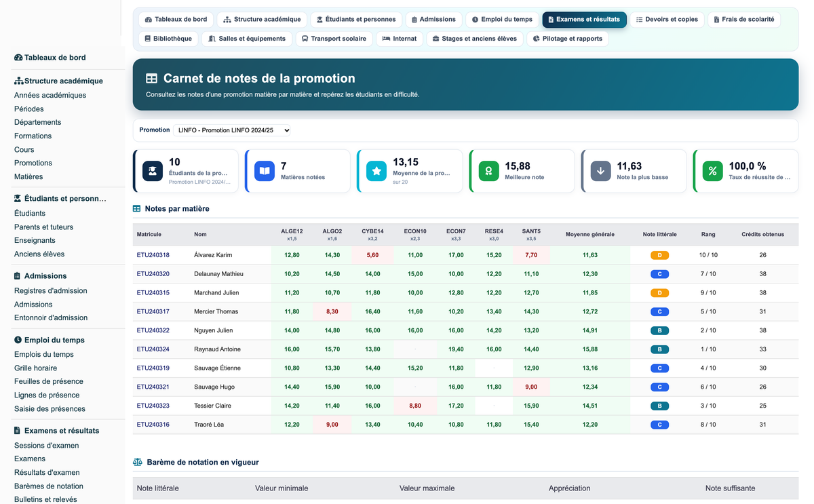Screen dimensions: 814x504
Task: Open student link ETU240316
Action: 153,425
